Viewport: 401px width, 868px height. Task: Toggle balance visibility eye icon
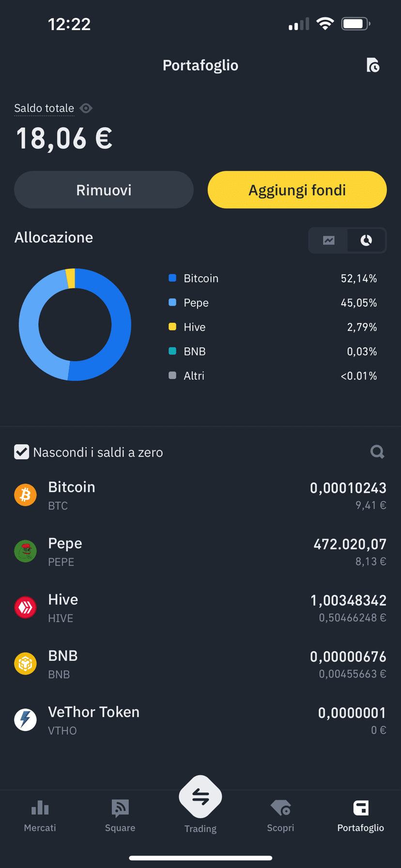coord(86,108)
